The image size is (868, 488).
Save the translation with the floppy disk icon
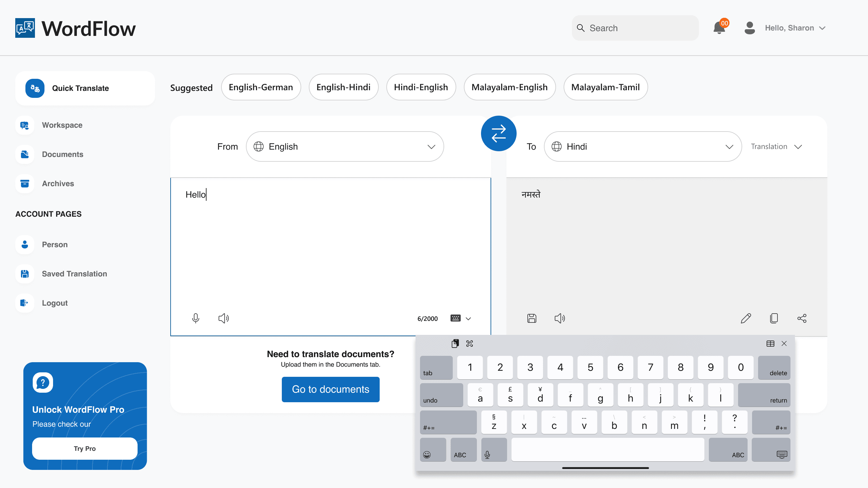pyautogui.click(x=532, y=318)
